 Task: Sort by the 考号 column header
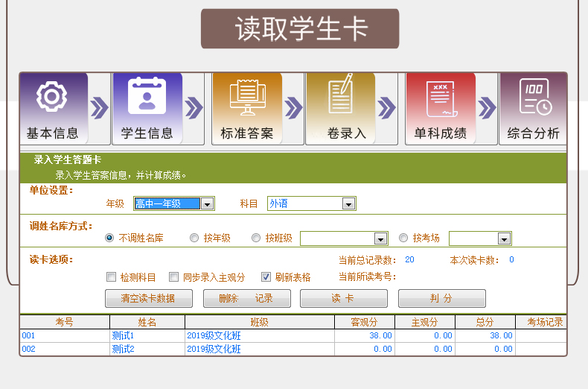point(65,322)
